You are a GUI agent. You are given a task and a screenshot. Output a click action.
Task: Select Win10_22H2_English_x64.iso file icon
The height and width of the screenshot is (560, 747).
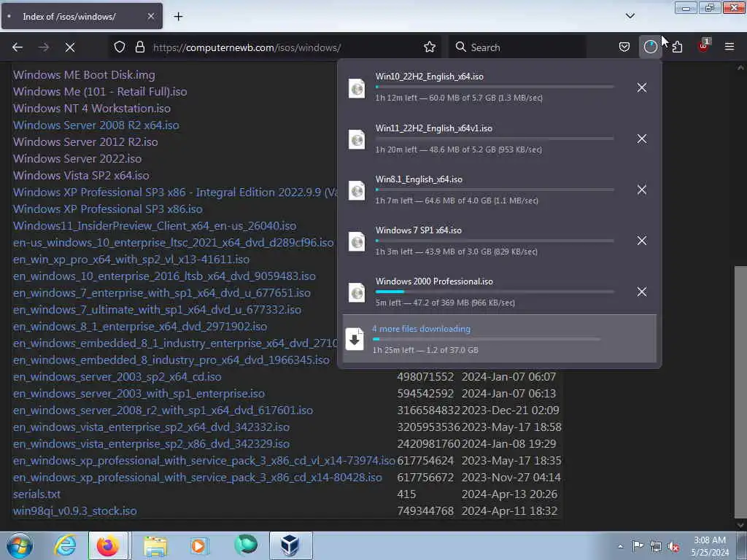coord(357,88)
